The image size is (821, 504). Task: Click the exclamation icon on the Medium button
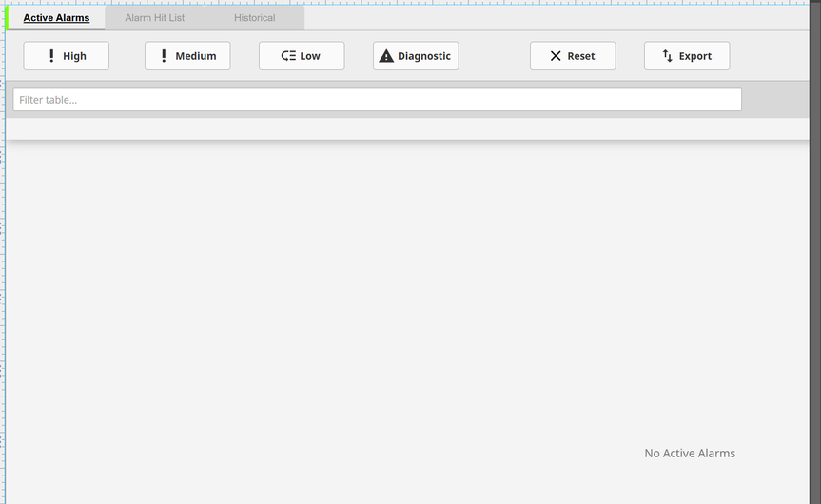[164, 56]
